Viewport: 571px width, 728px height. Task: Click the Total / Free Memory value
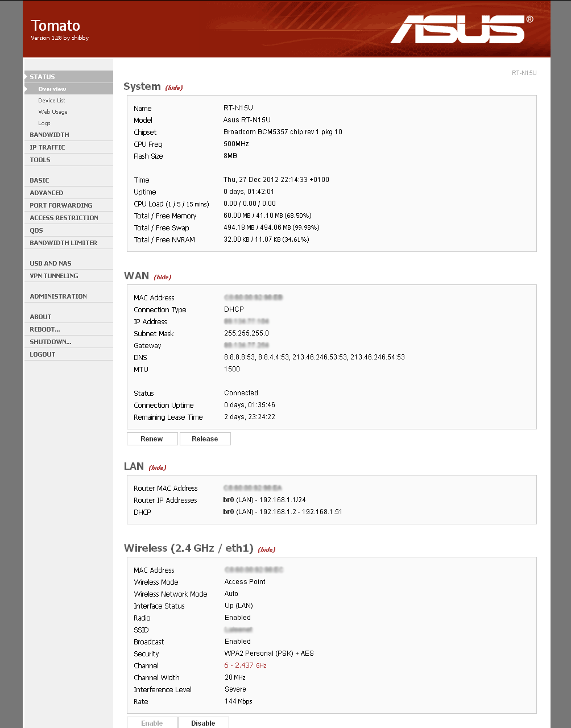[267, 216]
